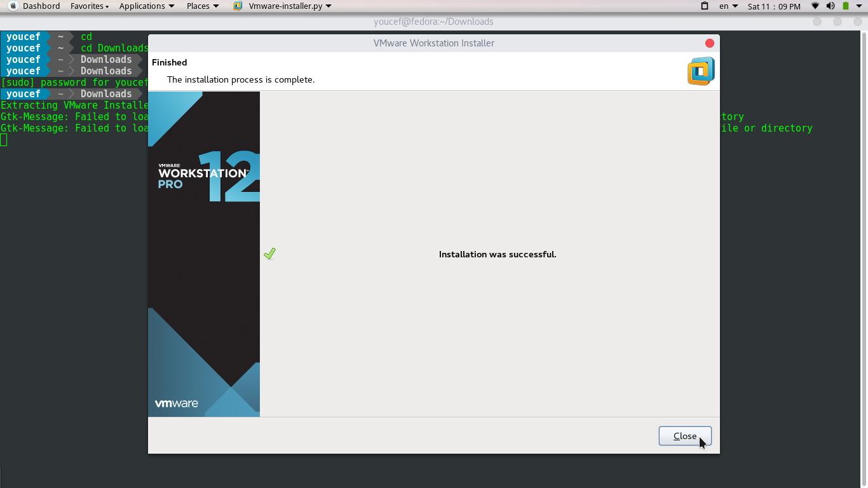Click the '[sudo] password for youcef' terminal line
This screenshot has height=488, width=868.
click(74, 83)
